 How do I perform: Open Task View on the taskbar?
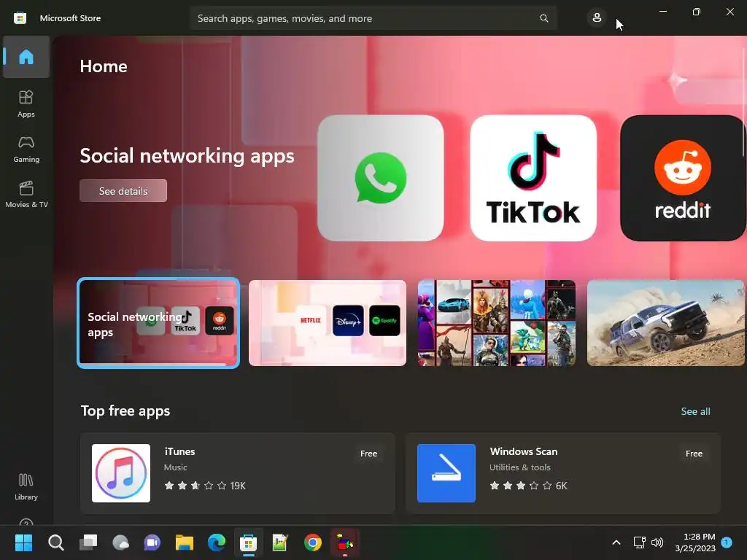pyautogui.click(x=88, y=542)
